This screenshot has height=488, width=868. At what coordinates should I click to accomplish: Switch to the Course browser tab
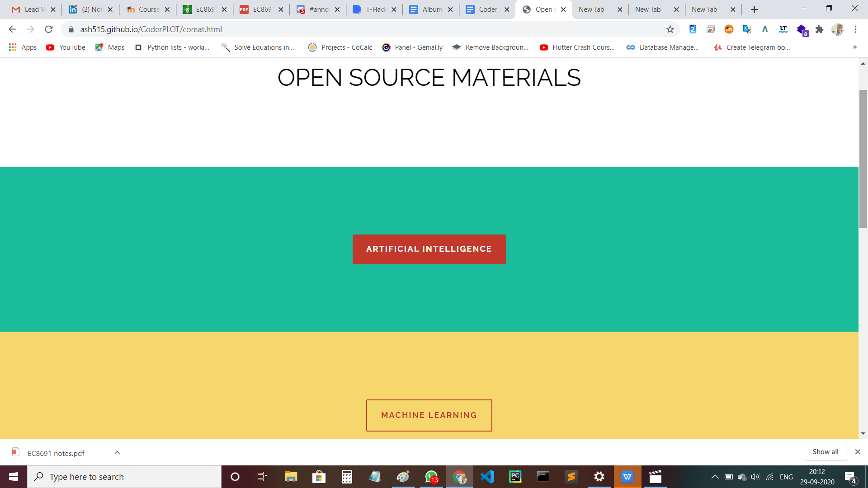(147, 9)
